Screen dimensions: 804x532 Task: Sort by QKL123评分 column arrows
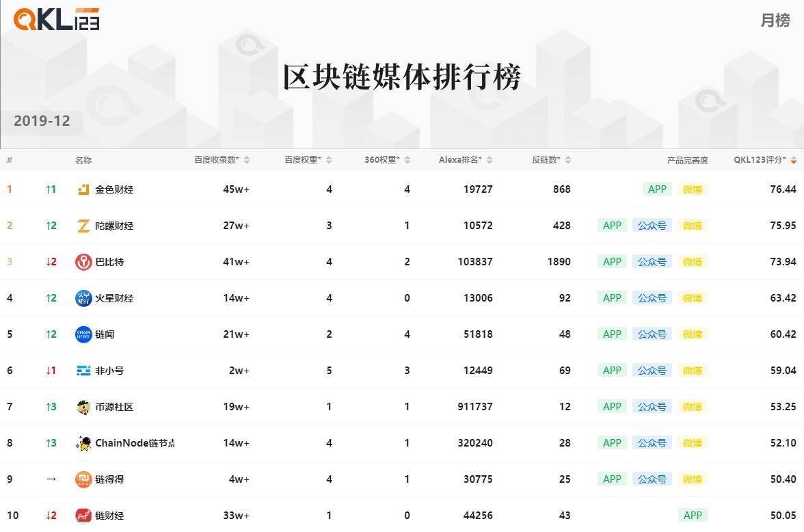click(793, 160)
